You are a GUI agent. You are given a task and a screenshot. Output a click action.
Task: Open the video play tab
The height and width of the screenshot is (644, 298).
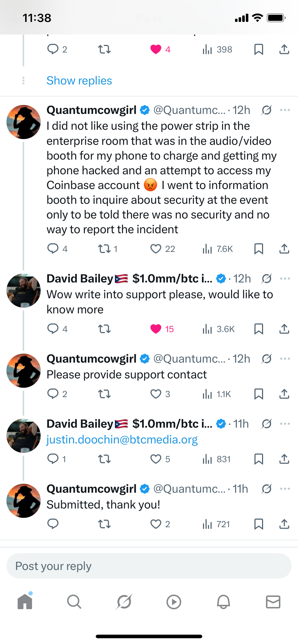click(x=174, y=602)
